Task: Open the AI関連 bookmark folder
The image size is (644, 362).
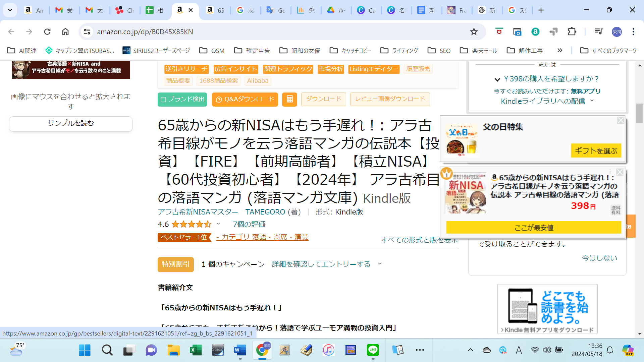Action: (x=22, y=51)
